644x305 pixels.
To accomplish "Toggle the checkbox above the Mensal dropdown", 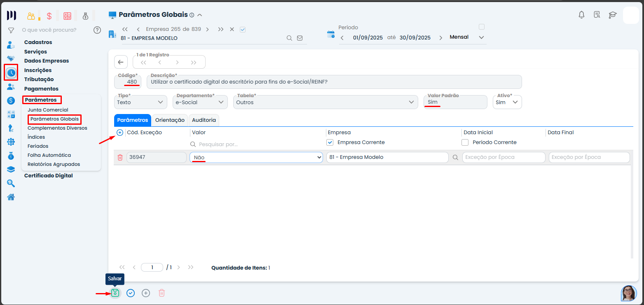I will coord(481,27).
